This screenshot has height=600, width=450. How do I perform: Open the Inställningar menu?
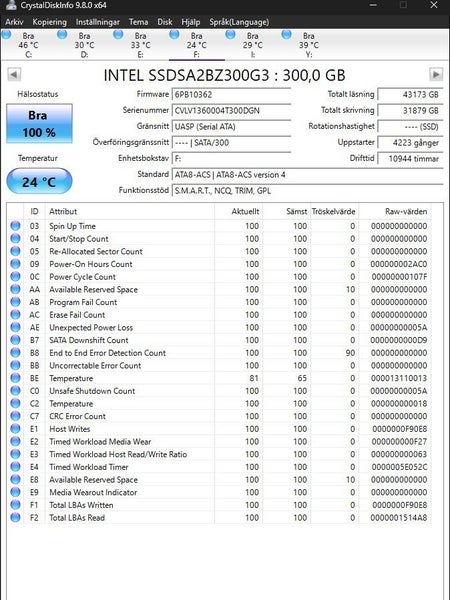pyautogui.click(x=98, y=22)
